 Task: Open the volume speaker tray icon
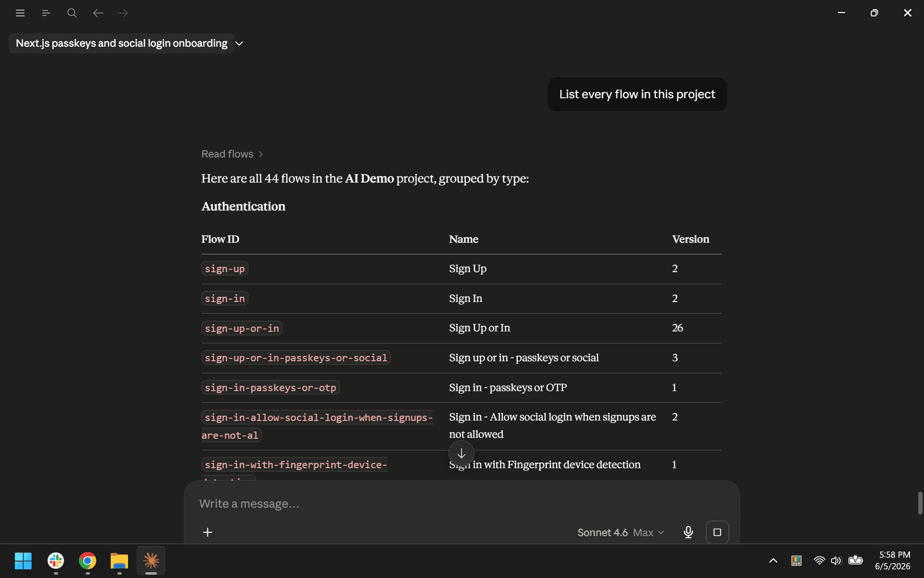coord(836,561)
